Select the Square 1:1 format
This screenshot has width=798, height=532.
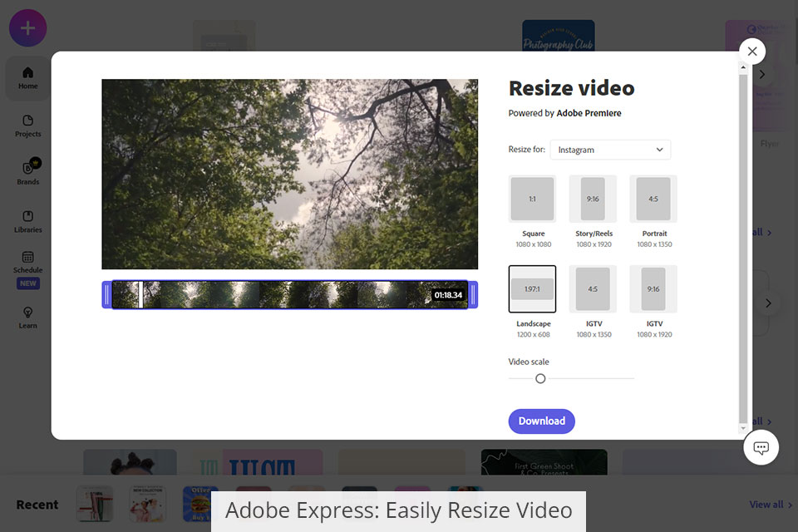pyautogui.click(x=532, y=199)
